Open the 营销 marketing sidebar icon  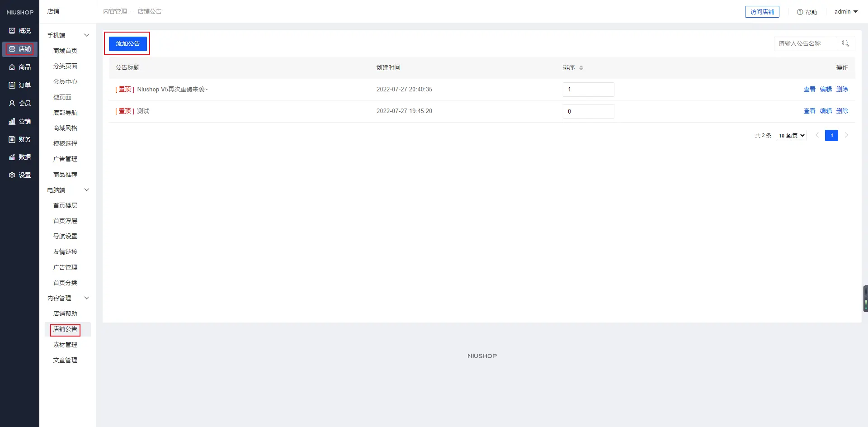[x=12, y=121]
